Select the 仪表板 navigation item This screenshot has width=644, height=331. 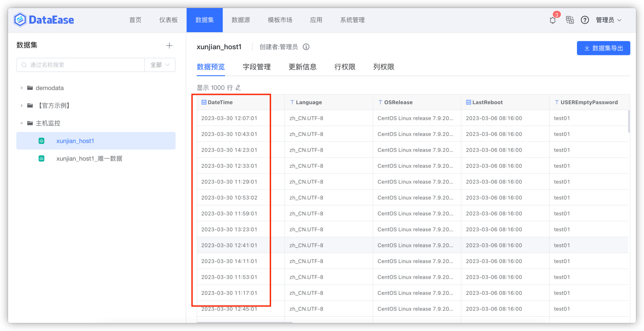(x=167, y=20)
